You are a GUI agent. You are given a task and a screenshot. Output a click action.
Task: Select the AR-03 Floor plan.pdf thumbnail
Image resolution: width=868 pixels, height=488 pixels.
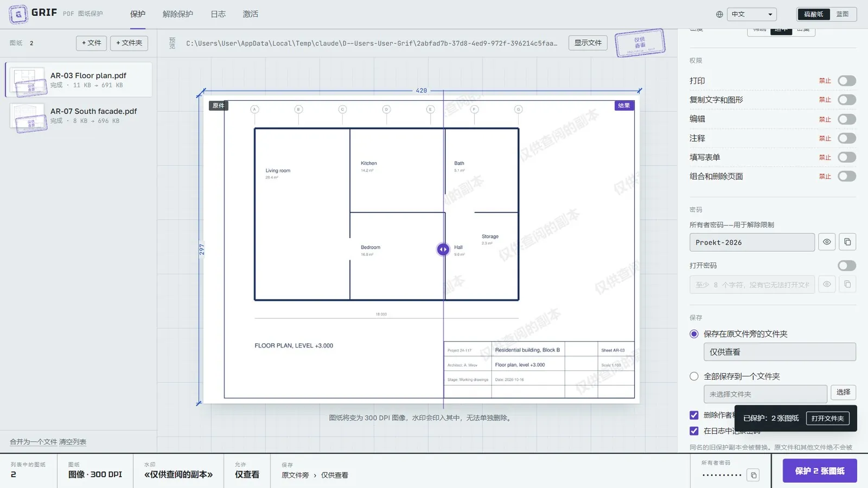pos(28,81)
